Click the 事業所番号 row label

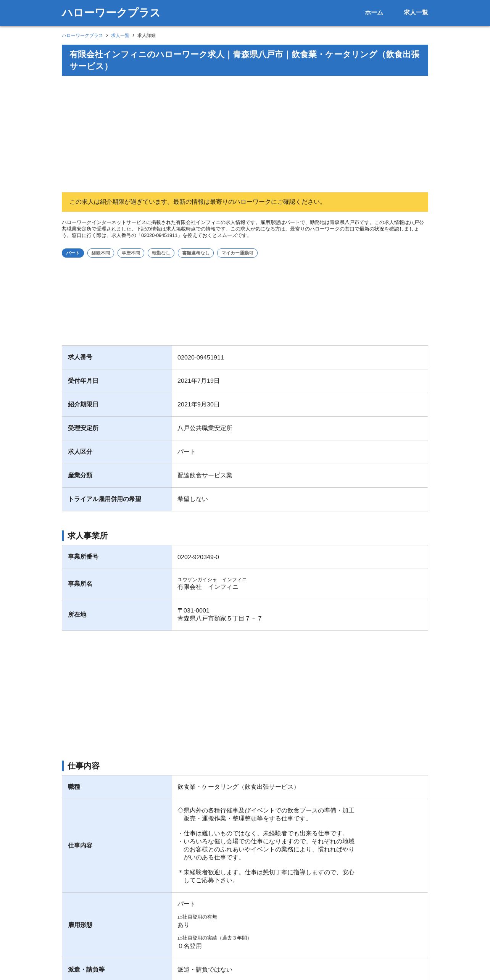click(83, 557)
